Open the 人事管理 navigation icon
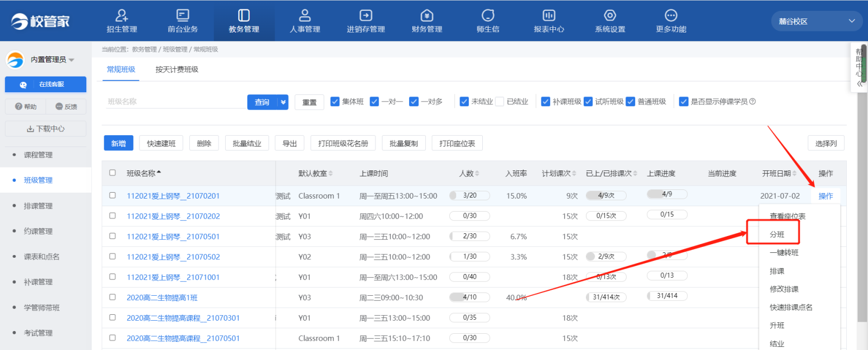The width and height of the screenshot is (868, 350). pyautogui.click(x=305, y=15)
